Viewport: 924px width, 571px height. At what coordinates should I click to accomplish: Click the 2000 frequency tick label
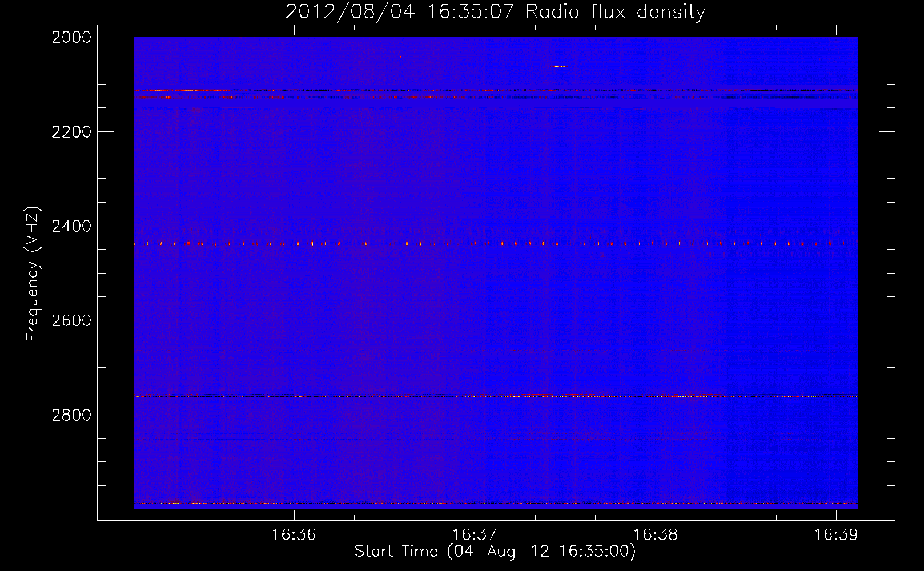click(x=71, y=37)
